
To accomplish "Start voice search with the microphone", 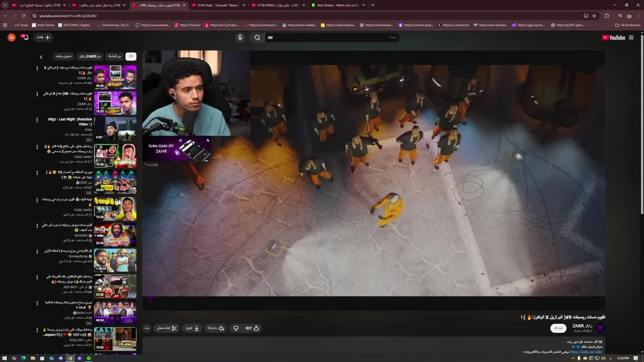I will click(x=240, y=37).
